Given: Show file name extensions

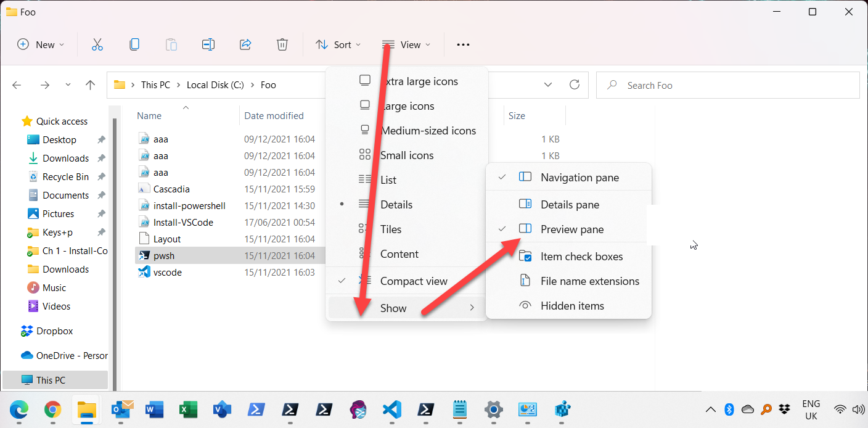Looking at the screenshot, I should [589, 281].
